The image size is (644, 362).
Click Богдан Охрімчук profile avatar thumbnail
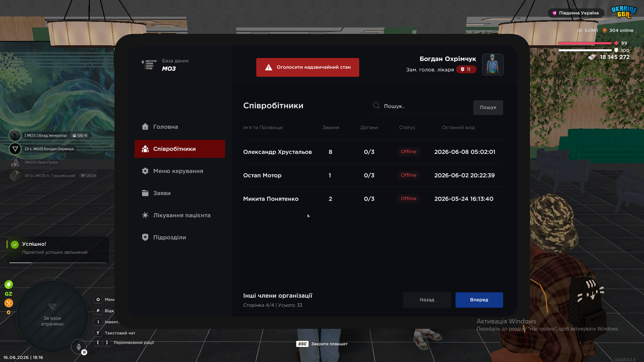click(x=493, y=64)
